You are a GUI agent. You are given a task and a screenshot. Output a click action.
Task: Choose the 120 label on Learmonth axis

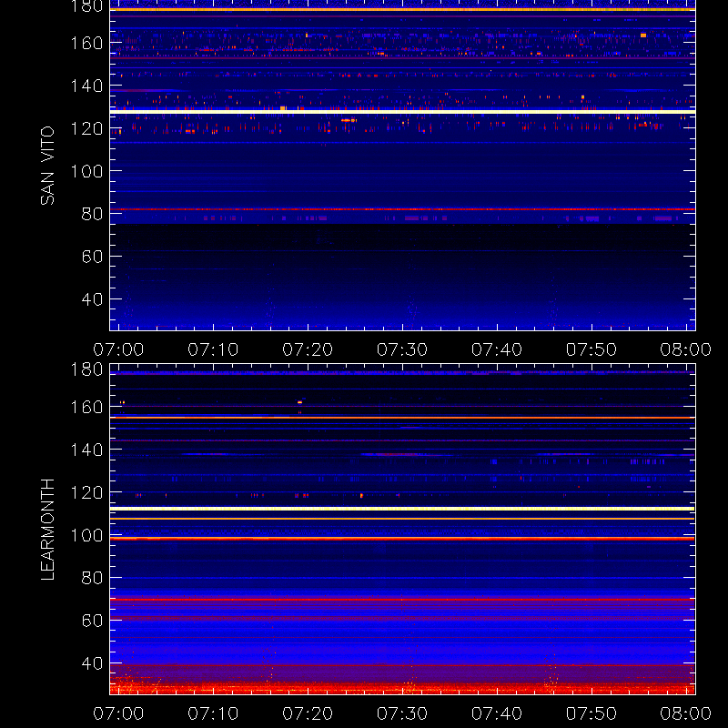pyautogui.click(x=86, y=492)
